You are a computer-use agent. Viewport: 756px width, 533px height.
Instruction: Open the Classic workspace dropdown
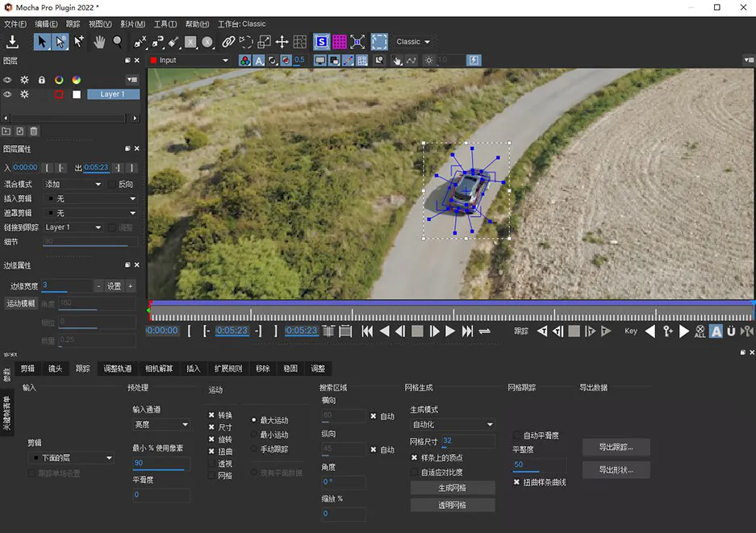413,42
